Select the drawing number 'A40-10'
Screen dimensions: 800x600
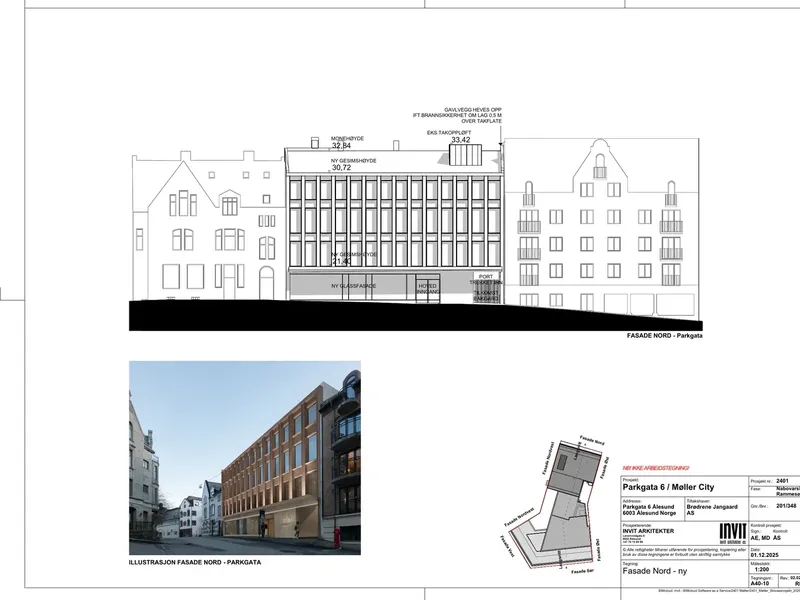coord(760,583)
